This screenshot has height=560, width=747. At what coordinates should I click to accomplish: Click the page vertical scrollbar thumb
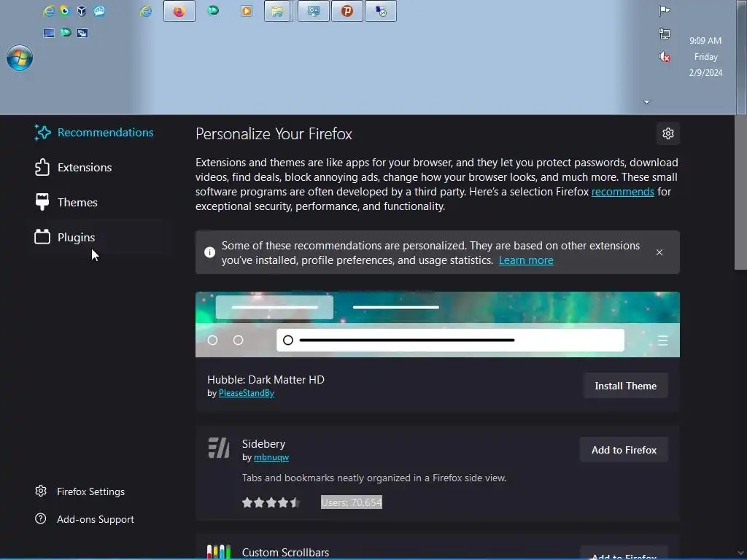[740, 192]
